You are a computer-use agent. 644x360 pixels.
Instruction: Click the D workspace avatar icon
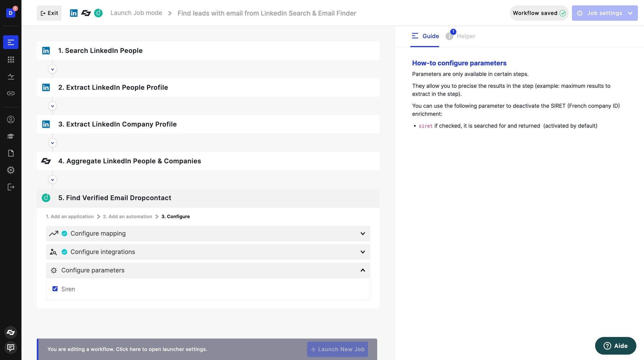[11, 13]
